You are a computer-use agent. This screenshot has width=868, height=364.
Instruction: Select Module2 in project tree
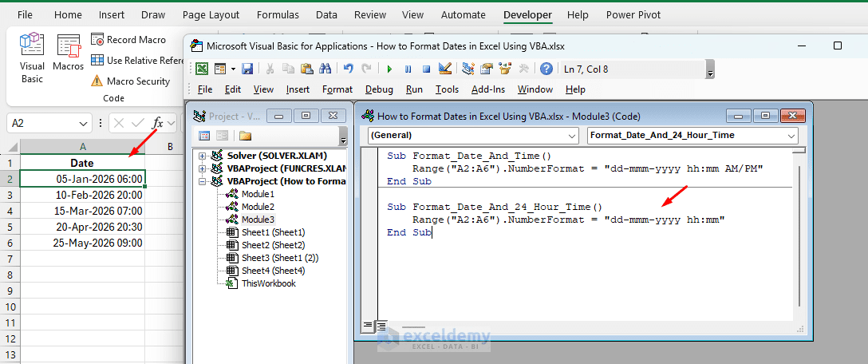pos(258,207)
